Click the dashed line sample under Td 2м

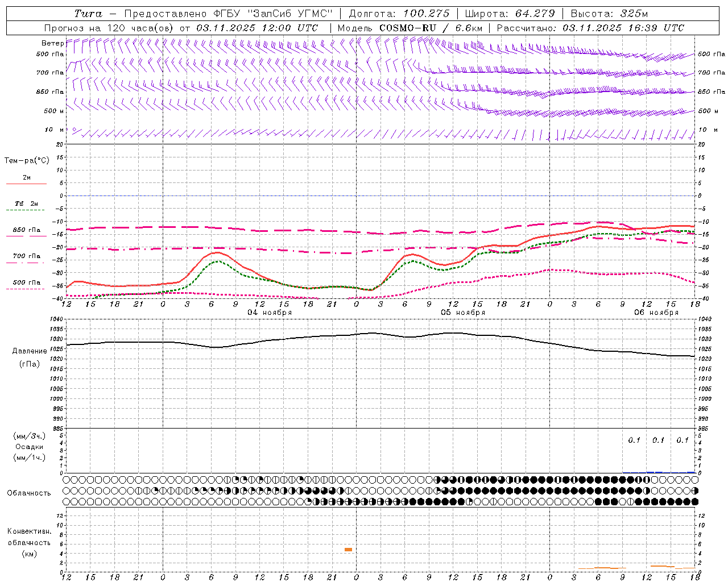(x=26, y=210)
